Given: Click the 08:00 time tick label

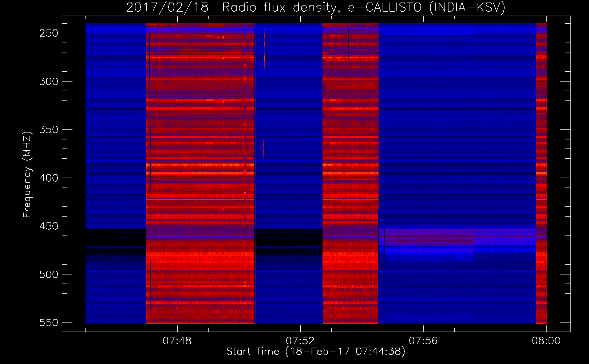Looking at the screenshot, I should [x=546, y=341].
